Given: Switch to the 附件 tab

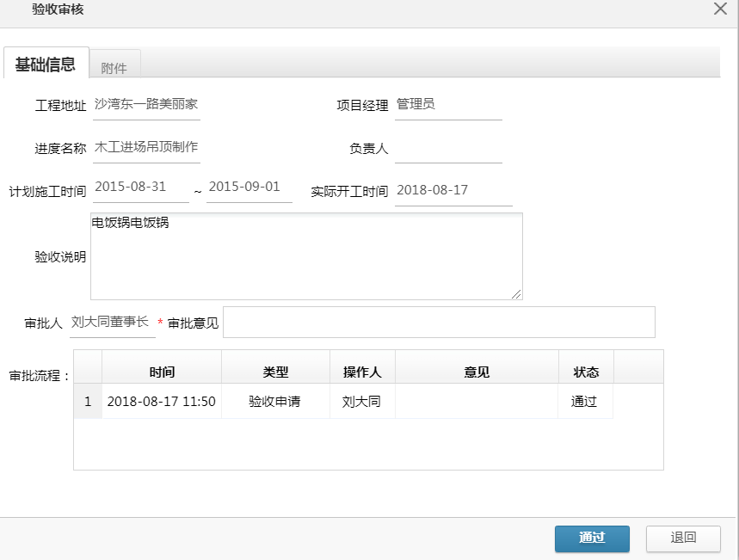Looking at the screenshot, I should 115,65.
